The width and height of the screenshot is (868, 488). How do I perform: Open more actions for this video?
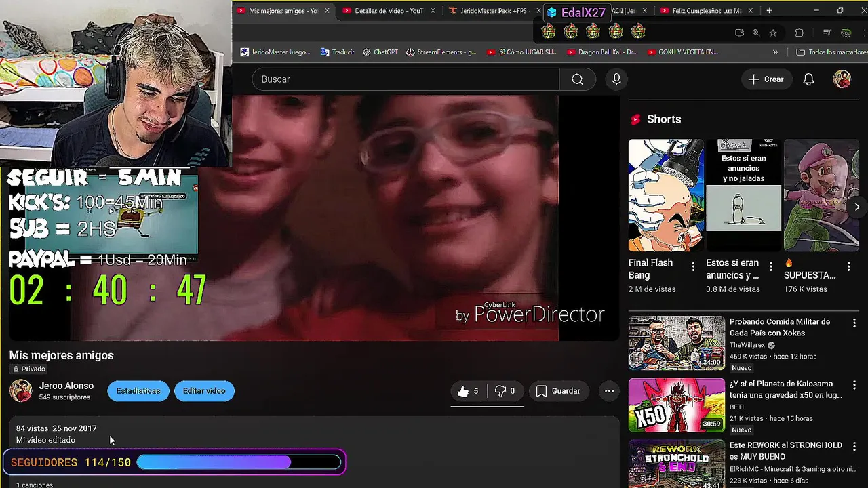(x=609, y=391)
